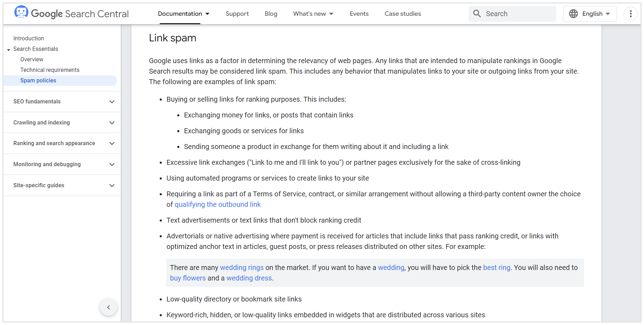Go to the Support tab
The width and height of the screenshot is (644, 325).
tap(237, 14)
